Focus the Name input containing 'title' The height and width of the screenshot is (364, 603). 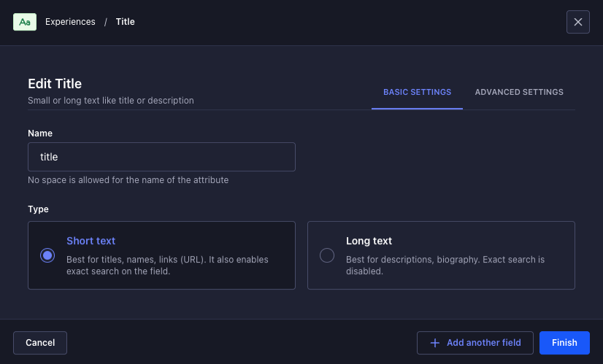[161, 157]
